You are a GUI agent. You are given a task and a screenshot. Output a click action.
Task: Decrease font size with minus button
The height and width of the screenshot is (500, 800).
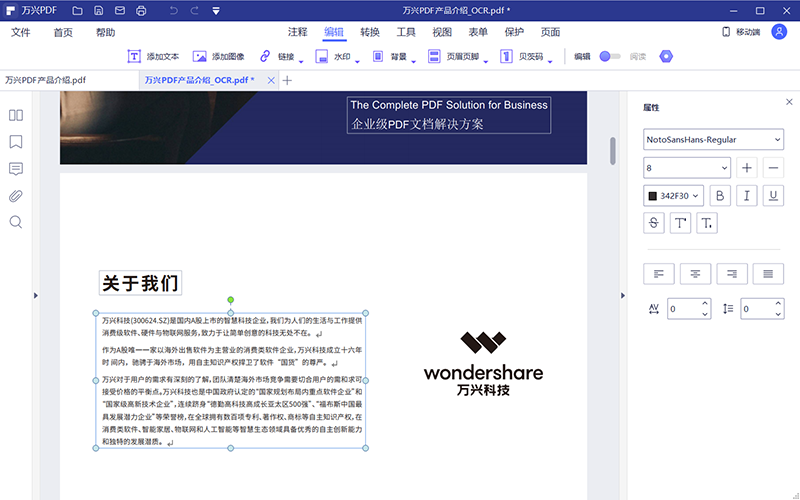(773, 168)
